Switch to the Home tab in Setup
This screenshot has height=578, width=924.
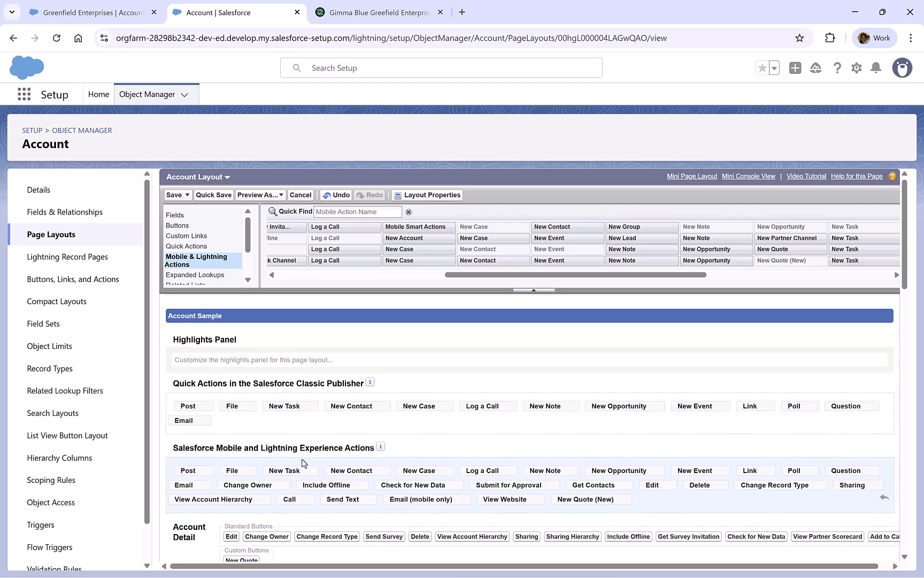coord(98,94)
